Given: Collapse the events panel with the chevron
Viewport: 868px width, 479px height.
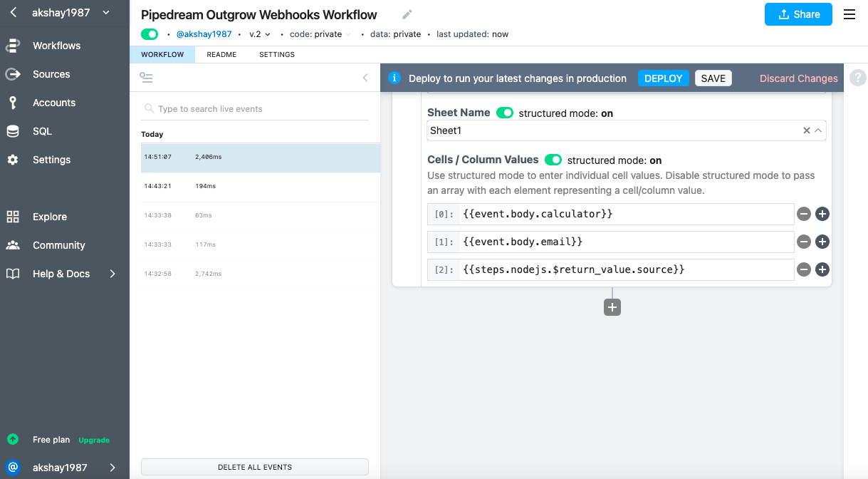Looking at the screenshot, I should pyautogui.click(x=365, y=78).
